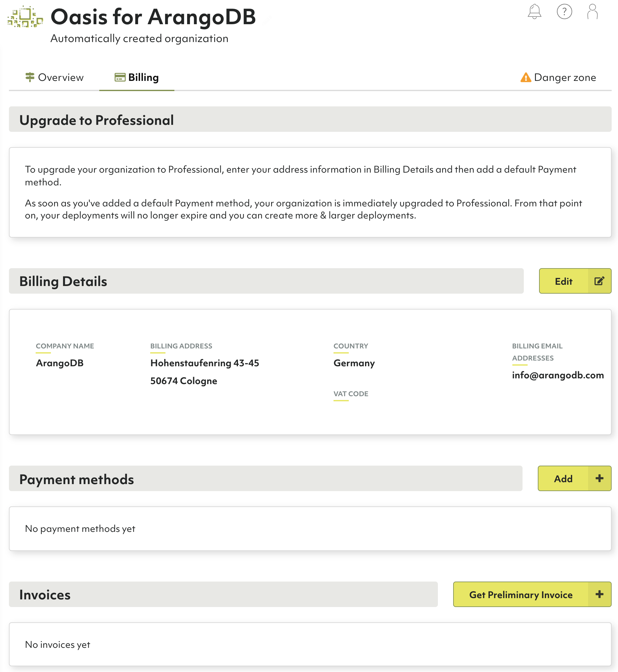
Task: Click the Billing credit card icon
Action: [x=120, y=77]
